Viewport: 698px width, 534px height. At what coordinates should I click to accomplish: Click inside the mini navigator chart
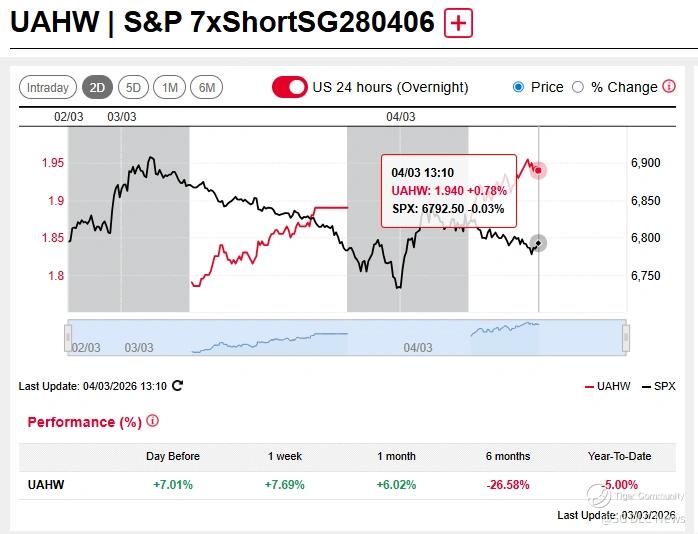(x=350, y=336)
